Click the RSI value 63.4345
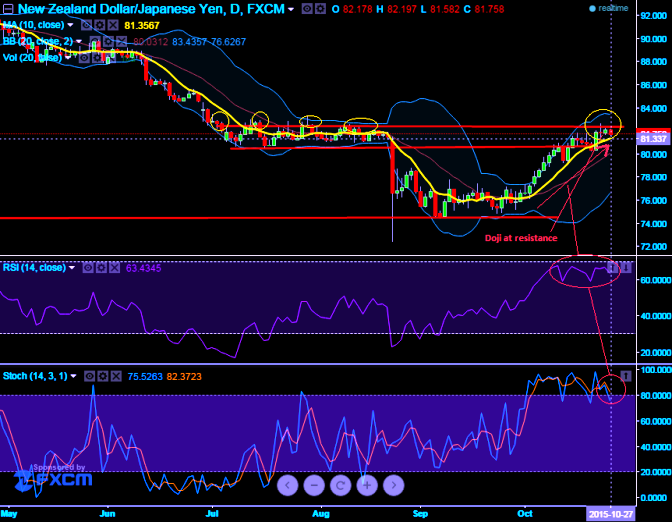The image size is (672, 522). (x=144, y=268)
